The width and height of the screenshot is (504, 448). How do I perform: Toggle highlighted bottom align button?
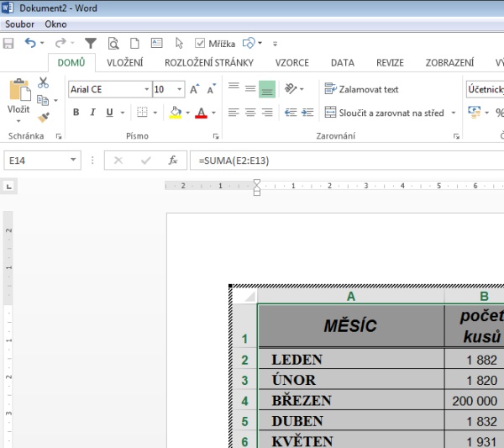click(x=267, y=89)
